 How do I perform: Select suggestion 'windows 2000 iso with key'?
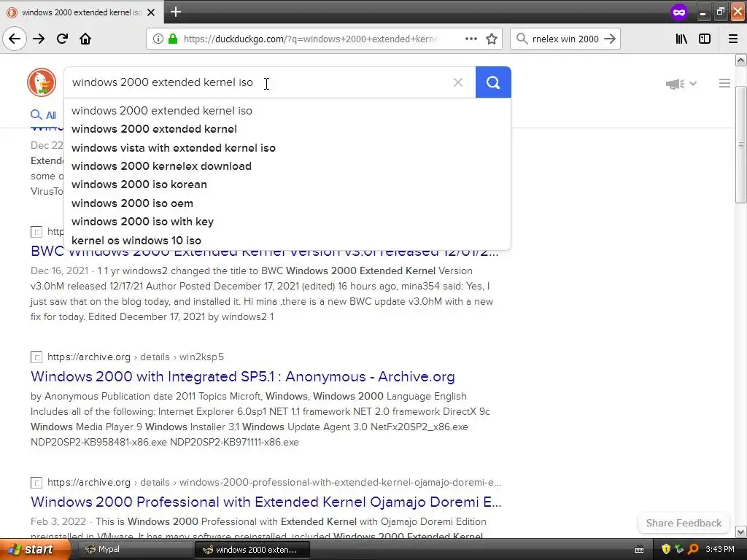pyautogui.click(x=287, y=222)
